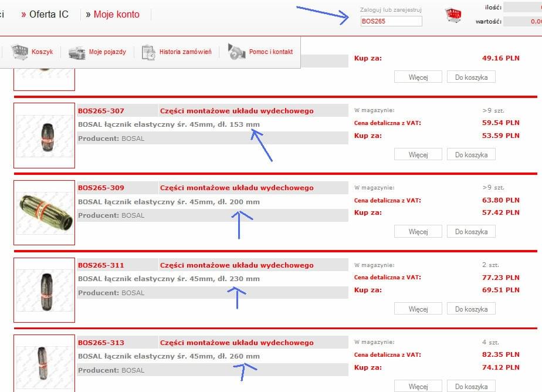Click the price 57.42 PLN

pos(501,212)
